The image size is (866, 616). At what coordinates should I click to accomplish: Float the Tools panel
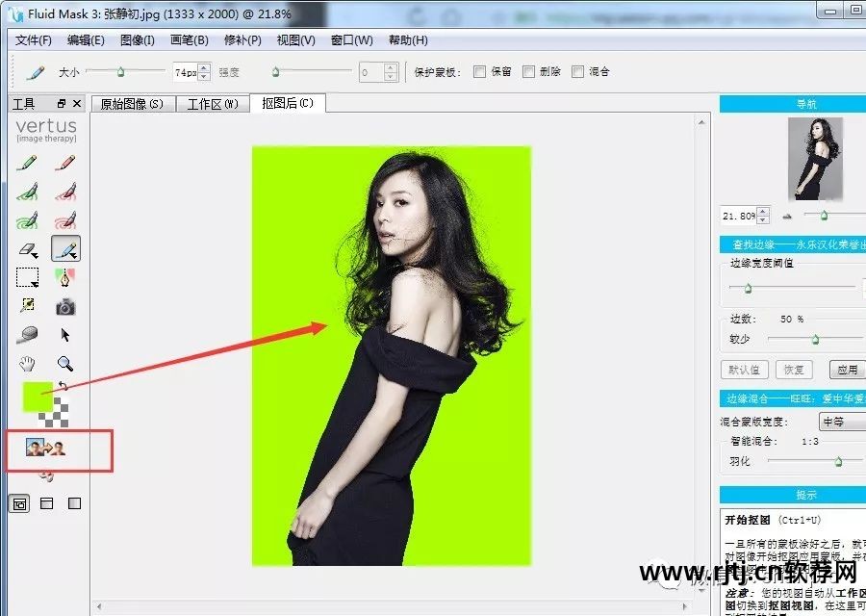(x=62, y=103)
